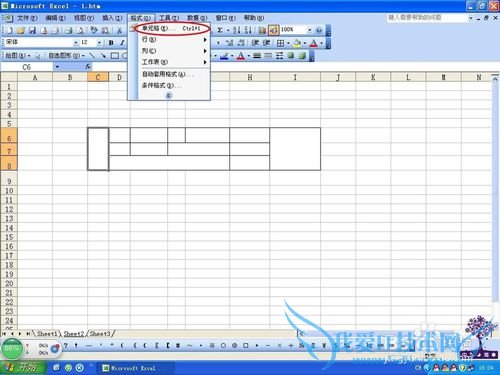Click the Print Preview icon

tap(80, 30)
